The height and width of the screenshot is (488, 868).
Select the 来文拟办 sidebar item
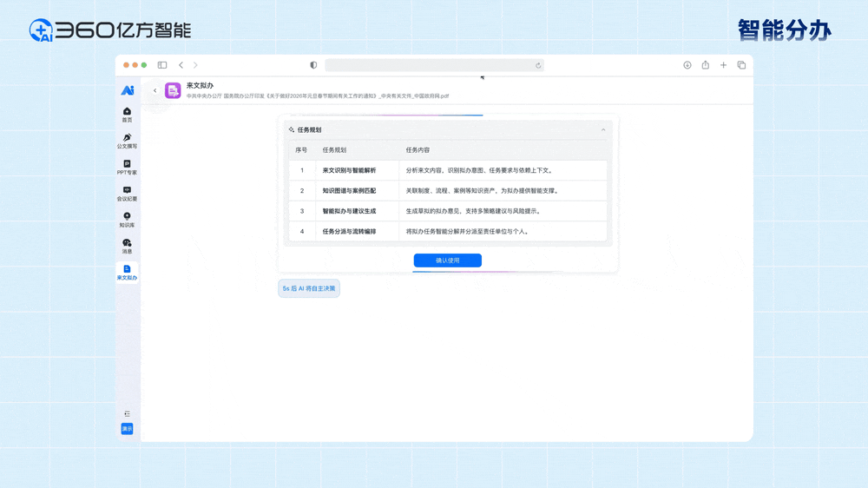click(x=127, y=273)
